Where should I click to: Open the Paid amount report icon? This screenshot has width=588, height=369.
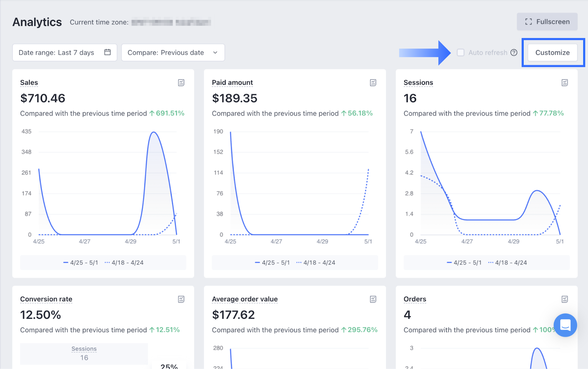tap(373, 83)
